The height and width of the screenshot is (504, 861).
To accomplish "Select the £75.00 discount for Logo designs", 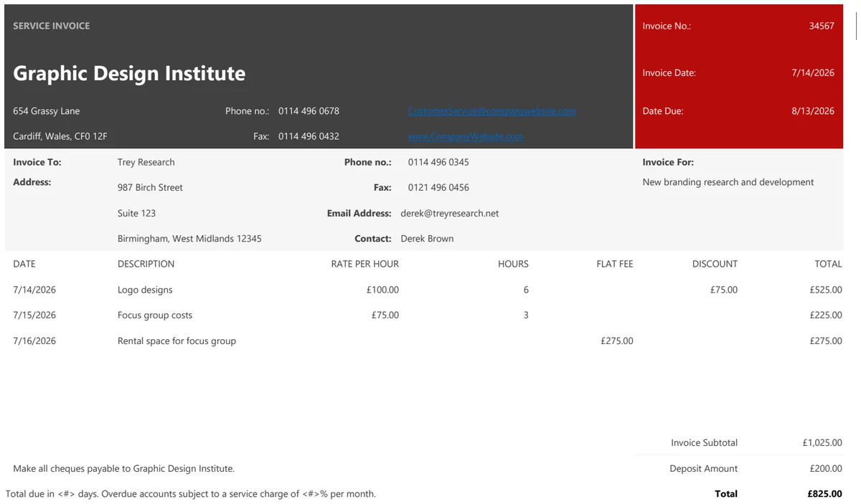I will pyautogui.click(x=724, y=290).
